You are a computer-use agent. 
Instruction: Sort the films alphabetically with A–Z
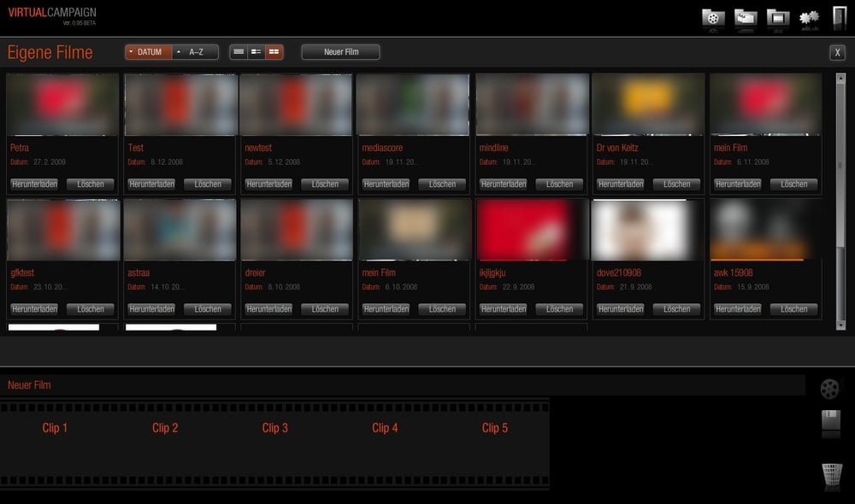point(195,52)
